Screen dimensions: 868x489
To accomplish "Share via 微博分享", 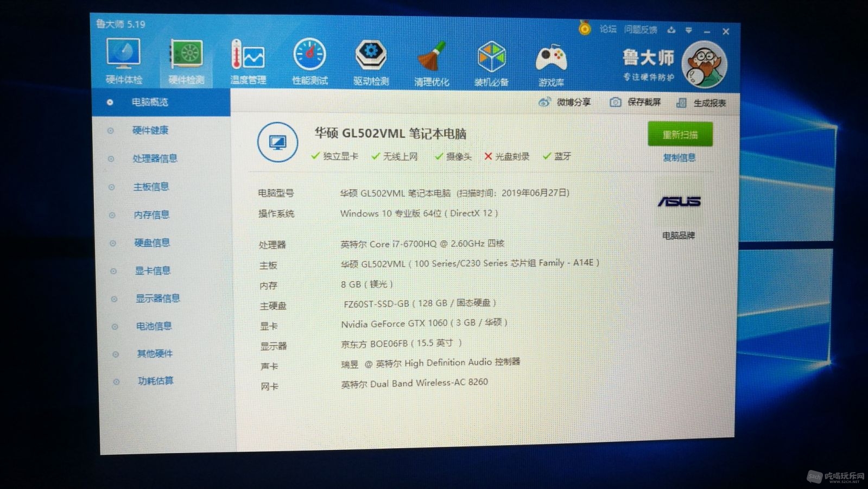I will 565,102.
